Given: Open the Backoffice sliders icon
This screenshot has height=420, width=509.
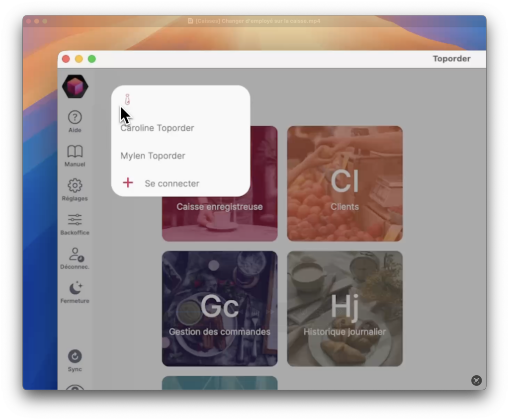Looking at the screenshot, I should pyautogui.click(x=75, y=220).
